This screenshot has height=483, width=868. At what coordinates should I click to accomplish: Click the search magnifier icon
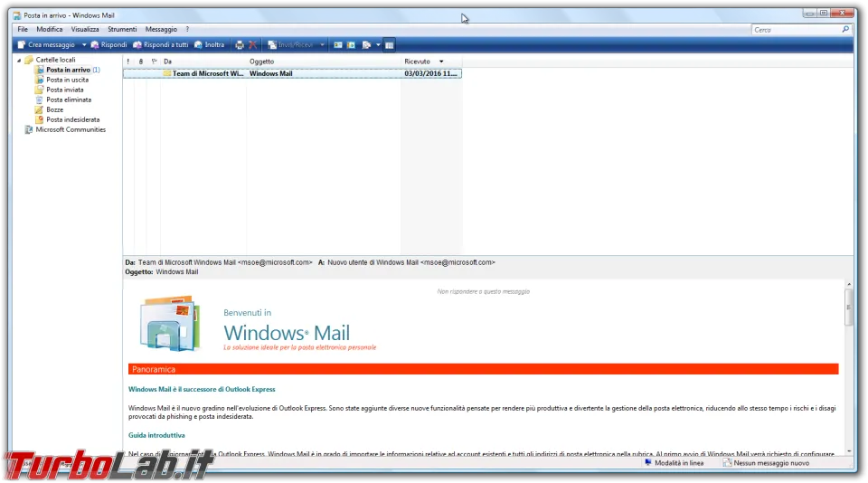click(845, 29)
